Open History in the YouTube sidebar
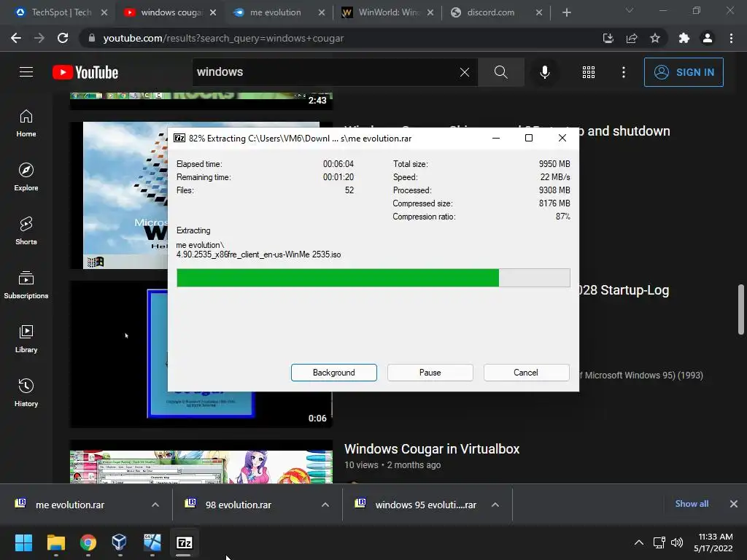Image resolution: width=747 pixels, height=560 pixels. (x=26, y=393)
